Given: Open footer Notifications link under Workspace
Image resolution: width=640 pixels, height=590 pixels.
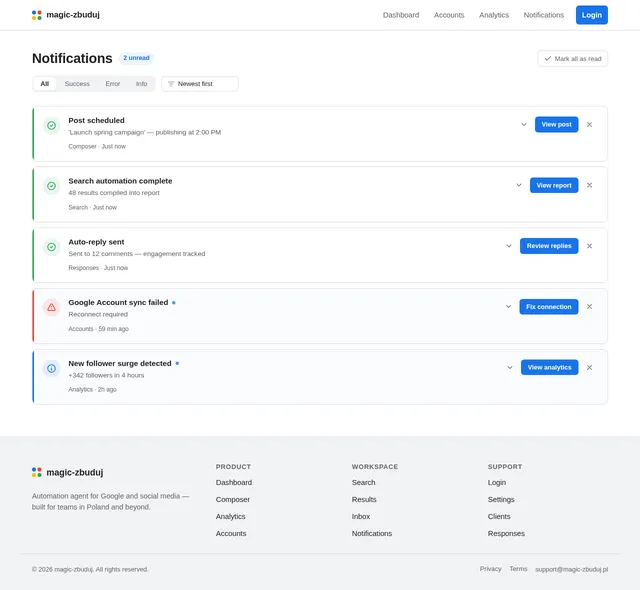Looking at the screenshot, I should [x=372, y=534].
